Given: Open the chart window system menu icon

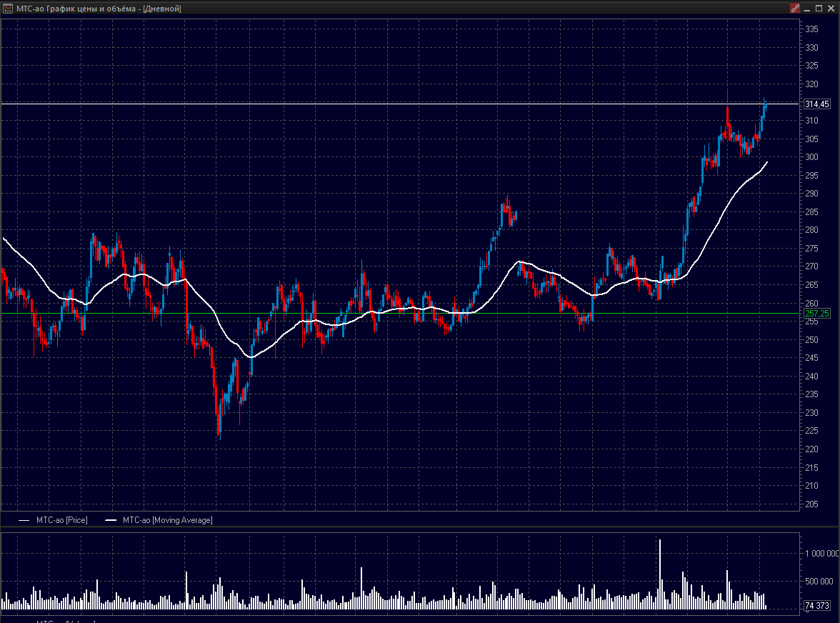Looking at the screenshot, I should click(7, 9).
